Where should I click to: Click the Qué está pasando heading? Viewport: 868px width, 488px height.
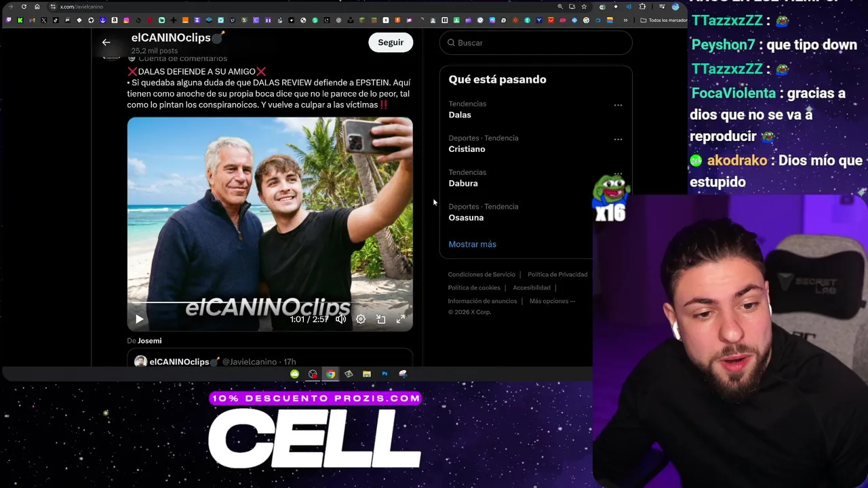point(497,79)
